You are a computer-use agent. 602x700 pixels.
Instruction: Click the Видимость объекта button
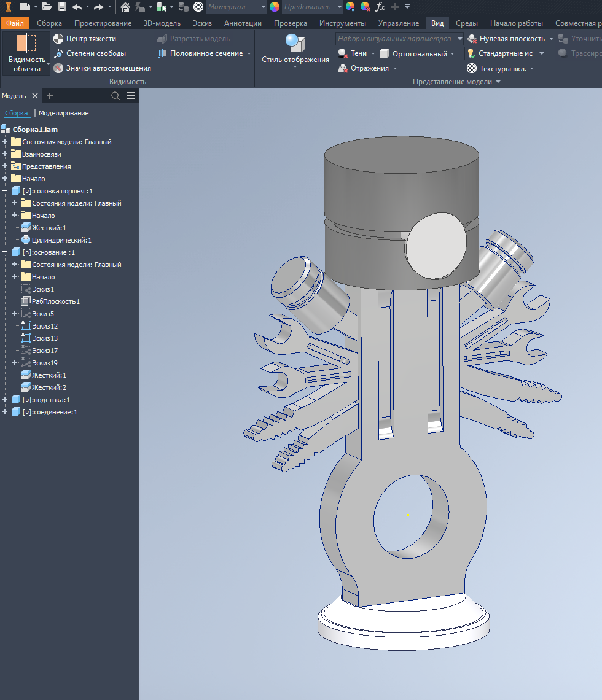click(x=27, y=53)
